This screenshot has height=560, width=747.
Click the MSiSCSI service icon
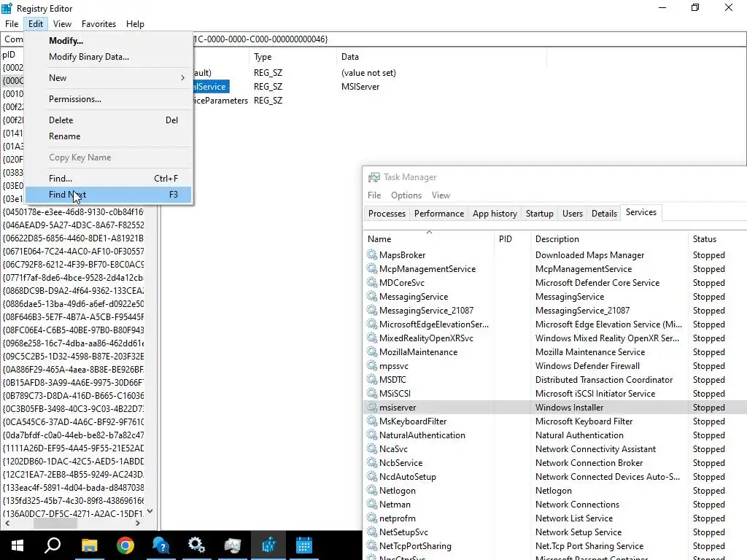coord(371,393)
